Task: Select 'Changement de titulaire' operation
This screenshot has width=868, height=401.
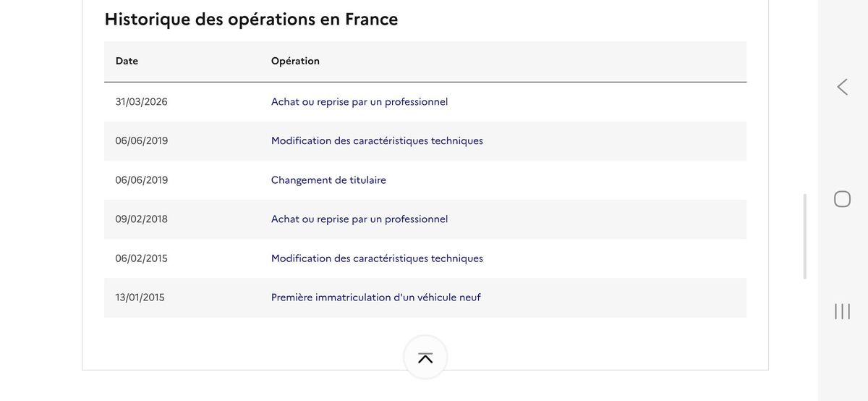Action: click(328, 180)
